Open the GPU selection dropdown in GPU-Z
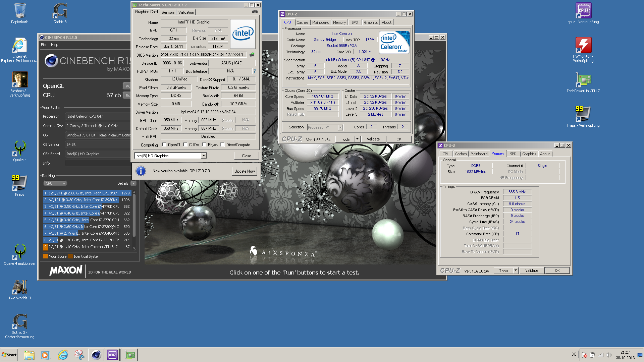The width and height of the screenshot is (644, 362). [x=204, y=156]
